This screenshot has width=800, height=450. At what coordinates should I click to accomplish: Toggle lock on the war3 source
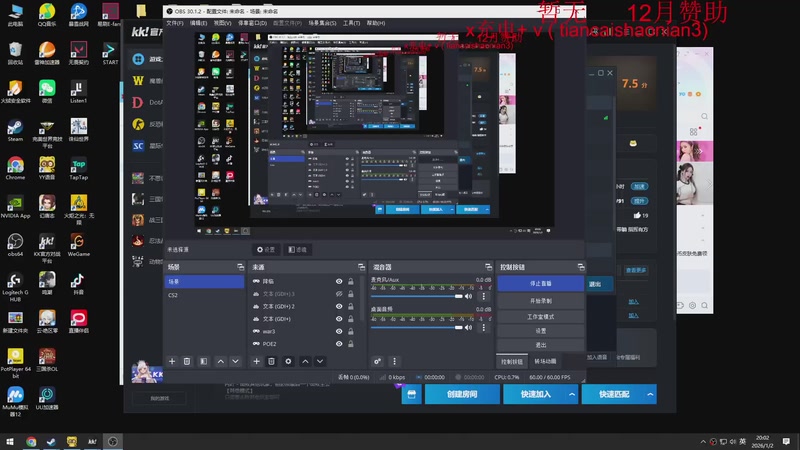pos(351,331)
